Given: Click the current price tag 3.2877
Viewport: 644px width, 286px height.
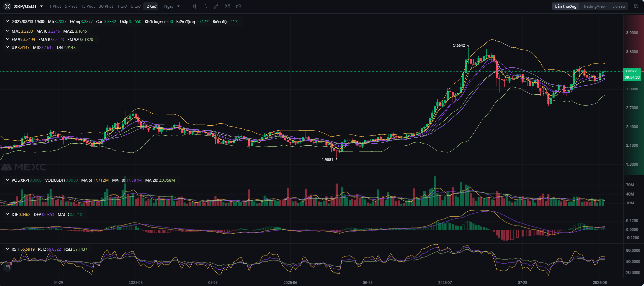Looking at the screenshot, I should tap(631, 71).
